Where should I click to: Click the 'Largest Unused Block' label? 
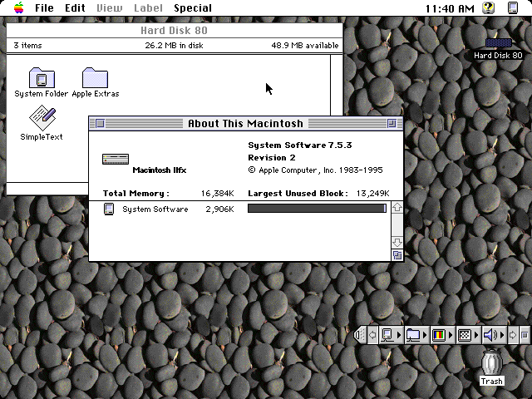(298, 194)
